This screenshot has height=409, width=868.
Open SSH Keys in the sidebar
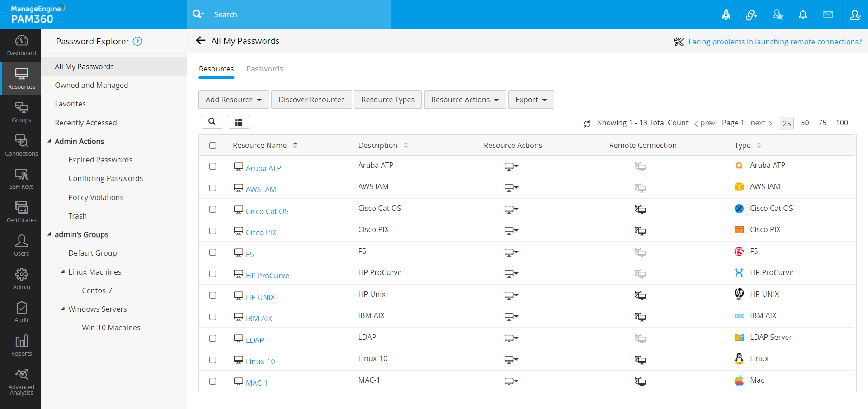[21, 179]
